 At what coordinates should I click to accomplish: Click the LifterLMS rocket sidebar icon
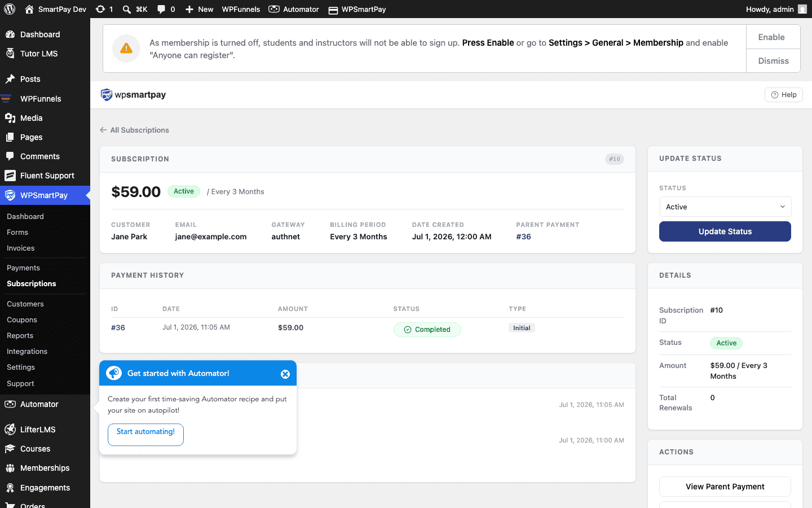pos(10,430)
